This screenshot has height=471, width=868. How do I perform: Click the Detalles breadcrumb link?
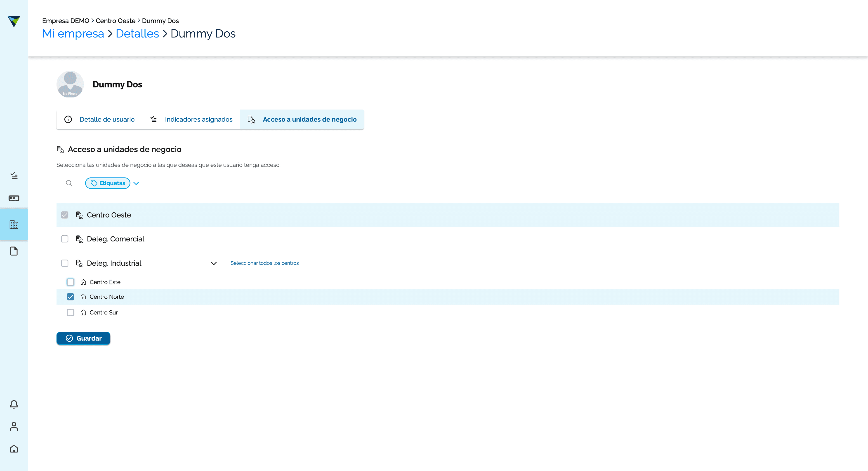pyautogui.click(x=137, y=34)
